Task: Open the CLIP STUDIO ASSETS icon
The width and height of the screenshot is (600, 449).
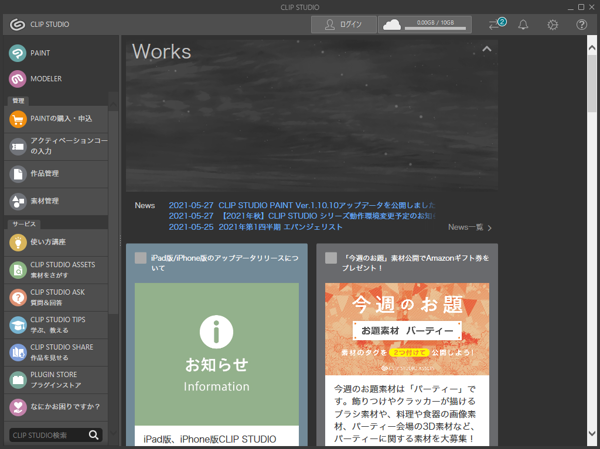Action: coord(18,270)
